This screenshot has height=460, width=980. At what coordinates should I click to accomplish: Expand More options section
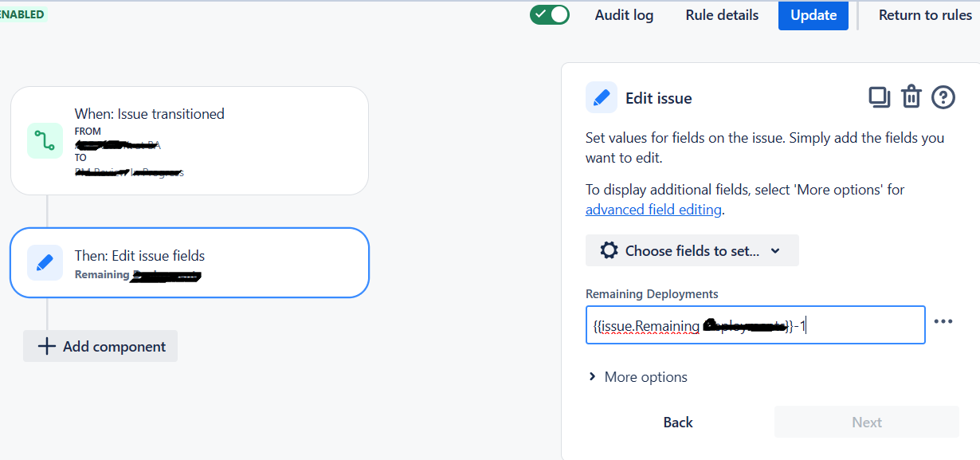click(x=637, y=377)
